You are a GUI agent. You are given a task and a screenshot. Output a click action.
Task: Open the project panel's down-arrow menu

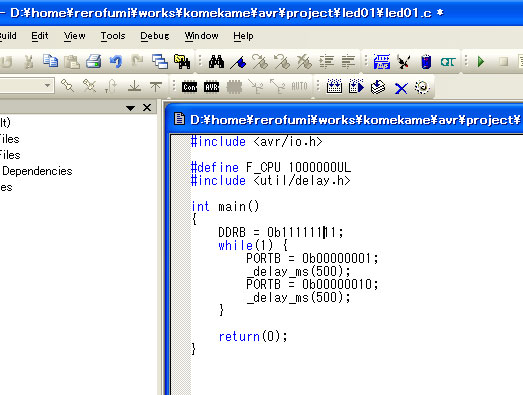pos(130,108)
